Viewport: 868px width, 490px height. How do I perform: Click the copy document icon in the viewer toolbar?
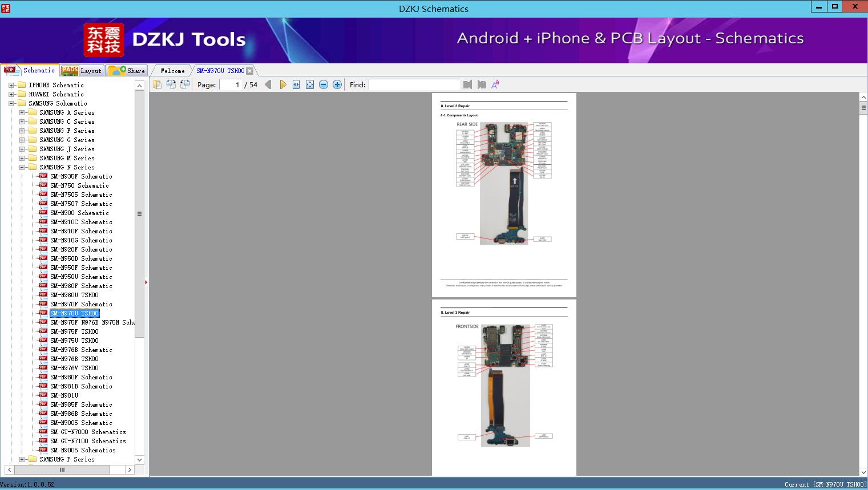pos(158,84)
